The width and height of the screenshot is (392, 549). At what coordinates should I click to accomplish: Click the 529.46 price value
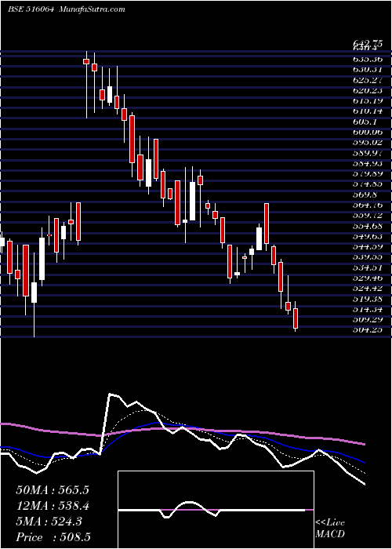[368, 278]
